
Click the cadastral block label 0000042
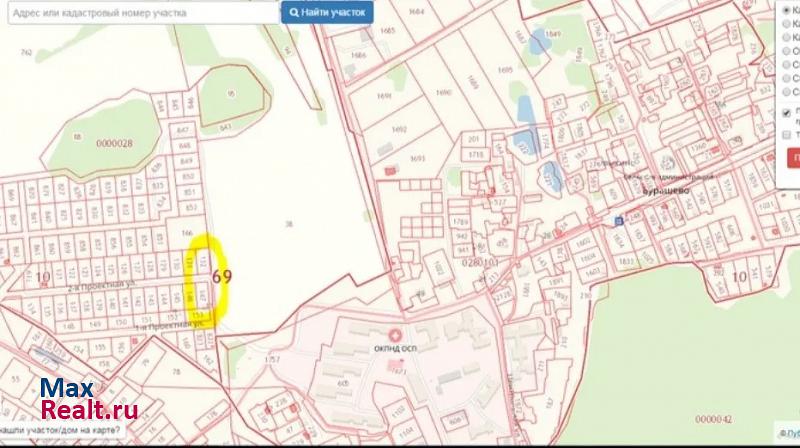tap(713, 418)
